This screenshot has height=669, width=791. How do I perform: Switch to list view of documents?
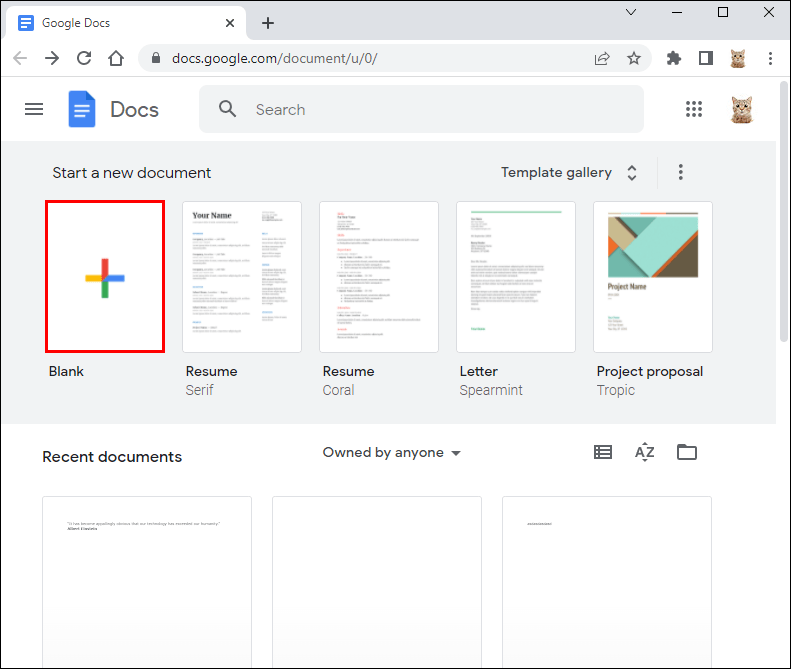tap(603, 452)
